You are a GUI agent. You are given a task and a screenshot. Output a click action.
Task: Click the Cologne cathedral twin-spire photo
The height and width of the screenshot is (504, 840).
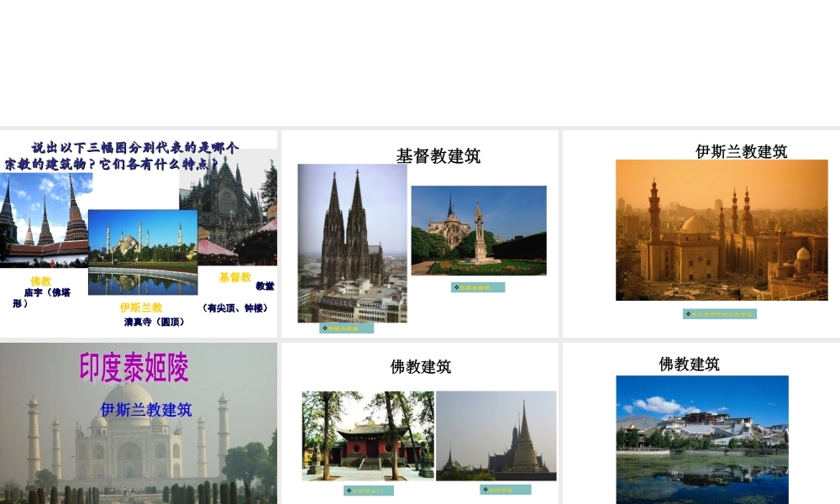click(352, 243)
